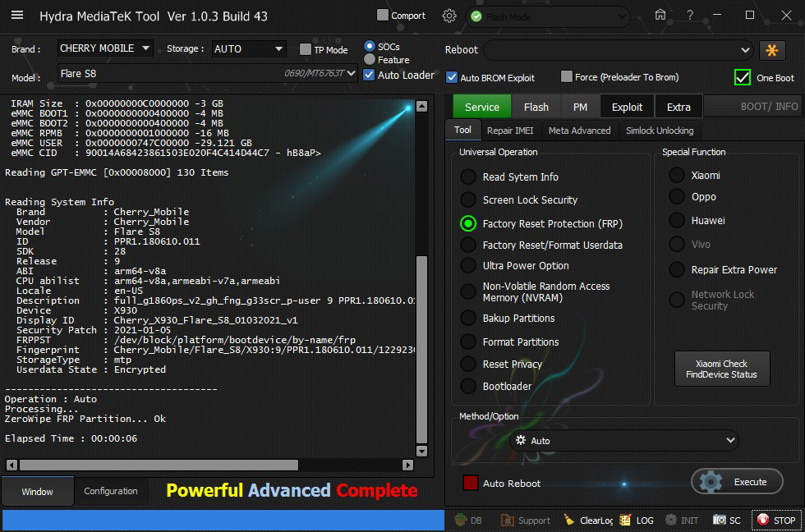This screenshot has width=805, height=532.
Task: Click the INIT icon
Action: [x=682, y=521]
